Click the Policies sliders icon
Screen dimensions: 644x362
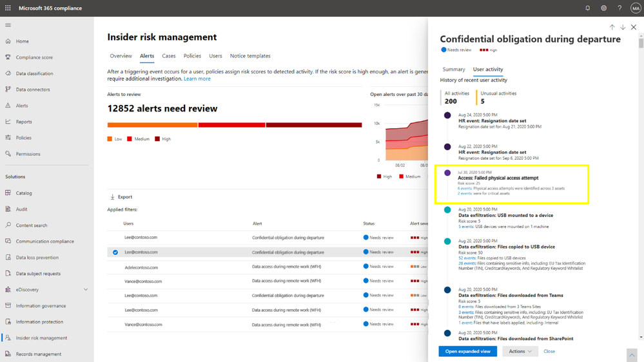point(8,137)
